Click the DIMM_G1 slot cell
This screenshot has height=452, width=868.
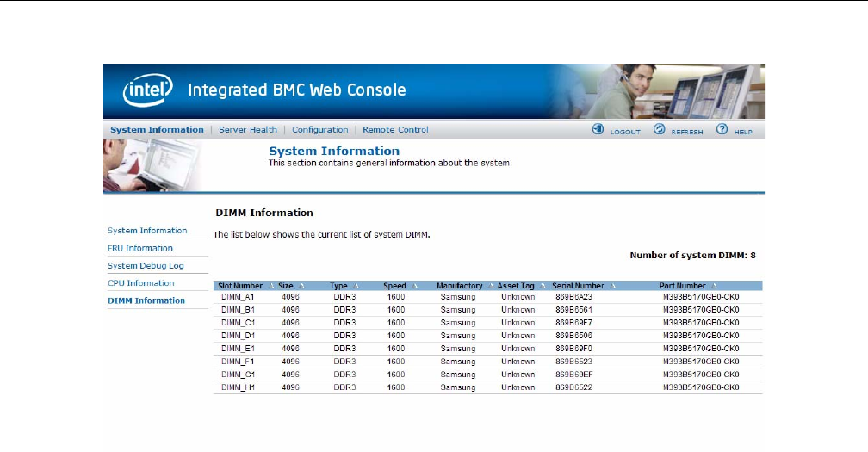[238, 375]
